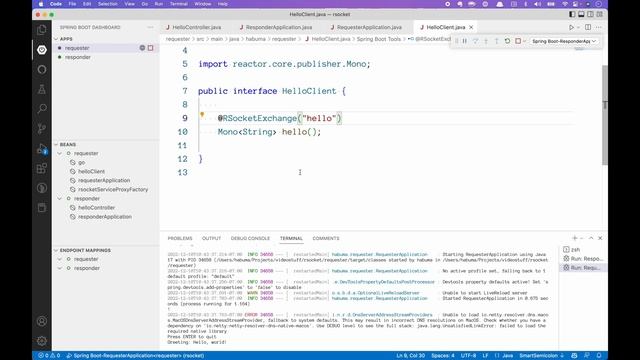The image size is (640, 360).
Task: Toggle the secondary sidebar layout icon
Action: pos(590,14)
